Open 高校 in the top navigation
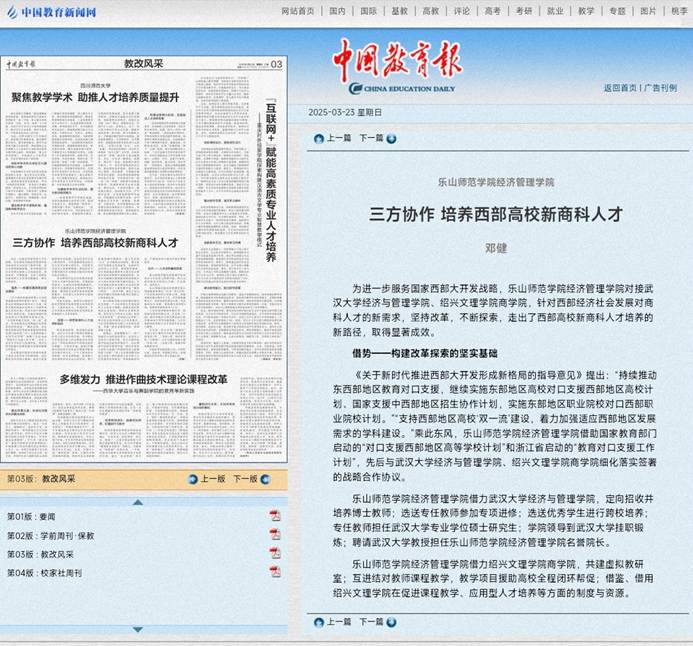Image resolution: width=693 pixels, height=646 pixels. point(430,11)
